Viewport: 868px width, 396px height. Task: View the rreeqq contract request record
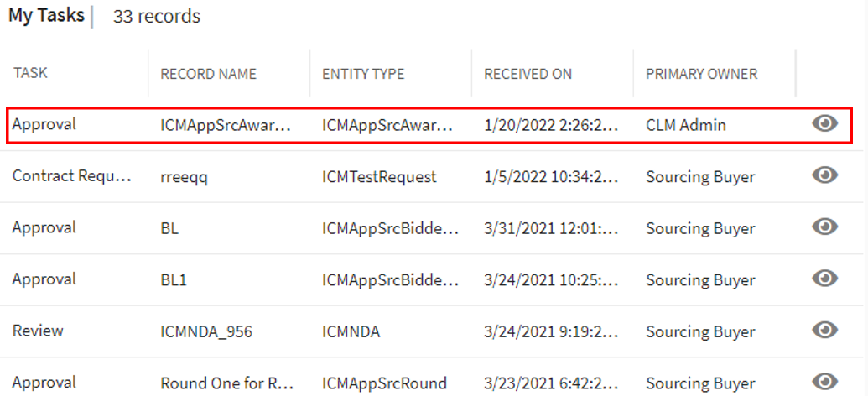tap(825, 175)
